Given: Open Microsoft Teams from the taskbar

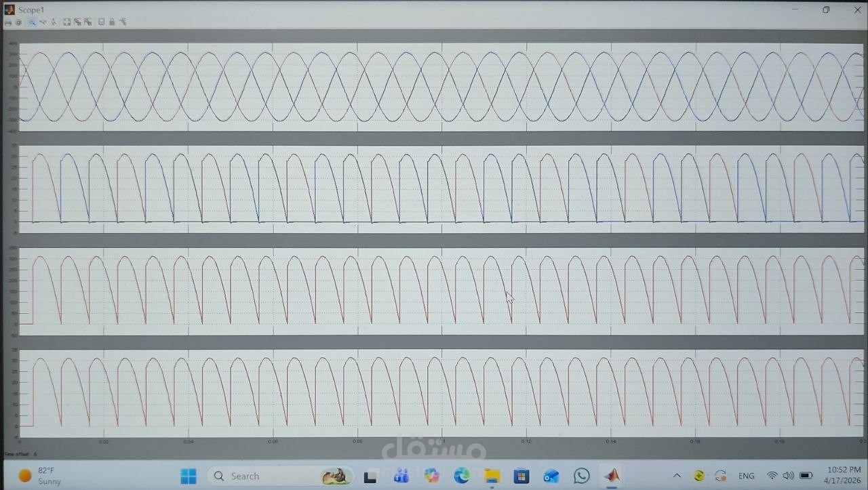Looking at the screenshot, I should 401,476.
